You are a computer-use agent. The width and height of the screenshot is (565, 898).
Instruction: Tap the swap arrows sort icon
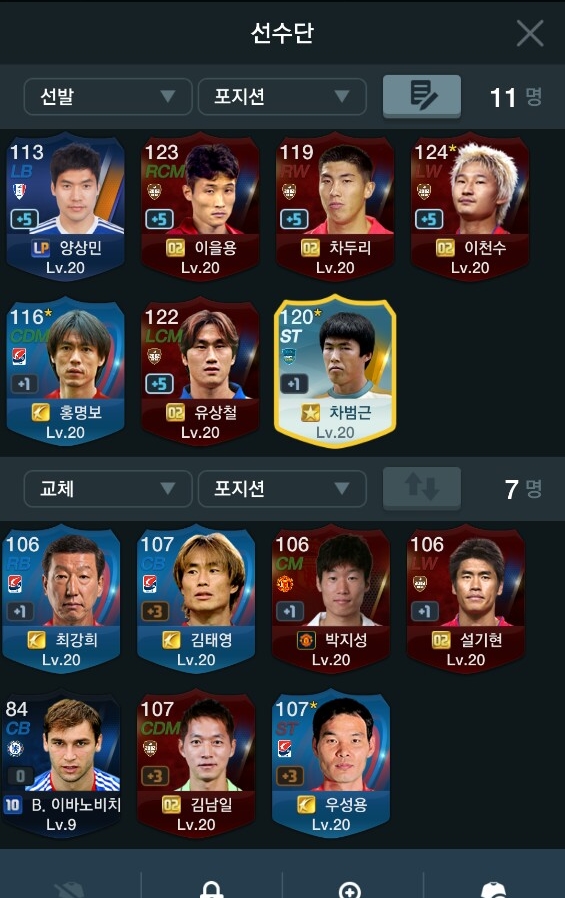click(x=422, y=487)
